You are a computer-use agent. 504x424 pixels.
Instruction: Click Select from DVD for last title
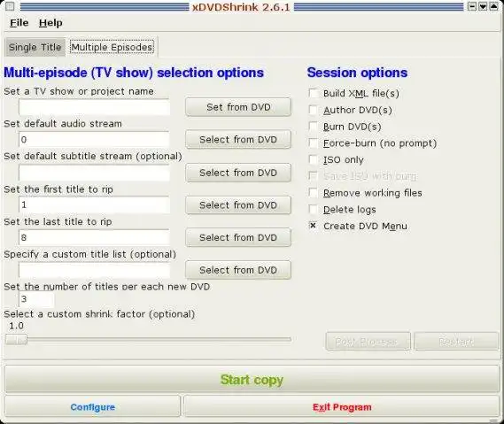[x=238, y=238]
